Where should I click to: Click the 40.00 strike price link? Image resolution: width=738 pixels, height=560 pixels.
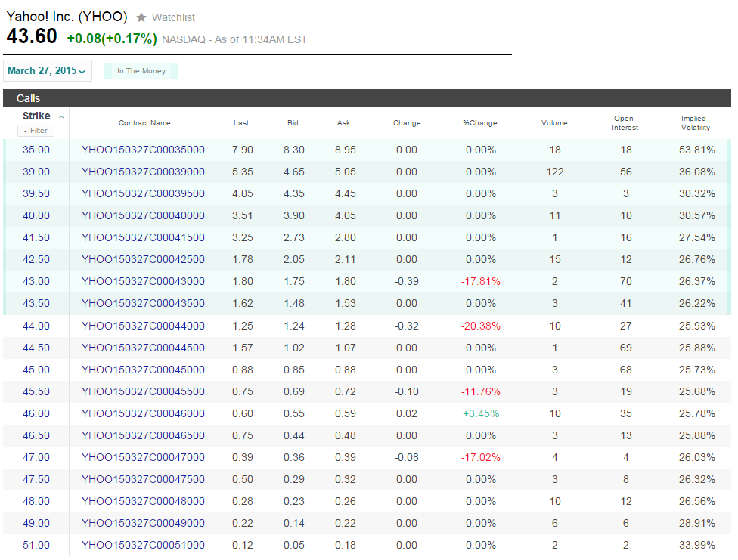[x=36, y=215]
